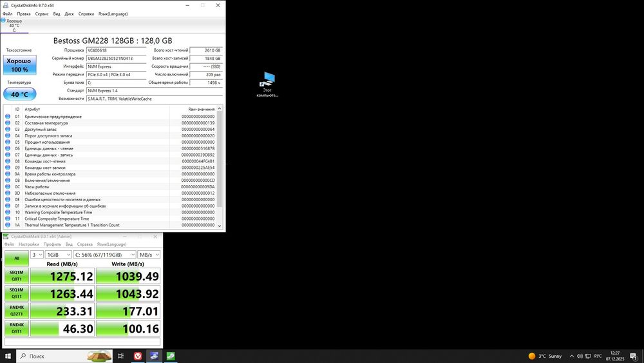This screenshot has height=363, width=644.
Task: Open Task View on the taskbar
Action: point(121,356)
